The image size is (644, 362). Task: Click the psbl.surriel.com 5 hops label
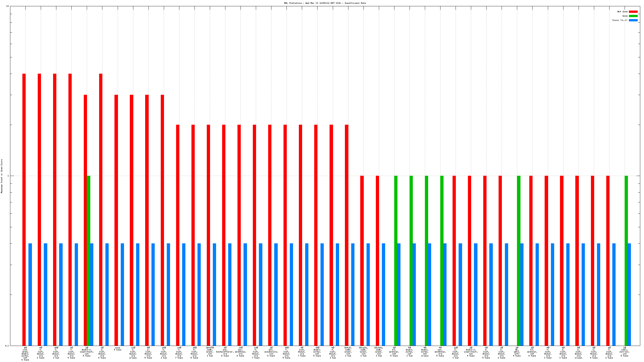625,352
